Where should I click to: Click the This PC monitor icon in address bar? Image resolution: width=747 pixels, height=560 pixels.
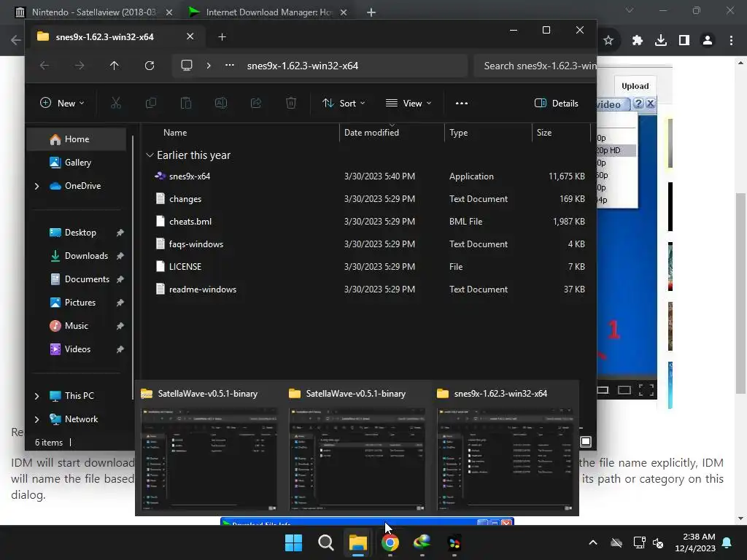(187, 65)
